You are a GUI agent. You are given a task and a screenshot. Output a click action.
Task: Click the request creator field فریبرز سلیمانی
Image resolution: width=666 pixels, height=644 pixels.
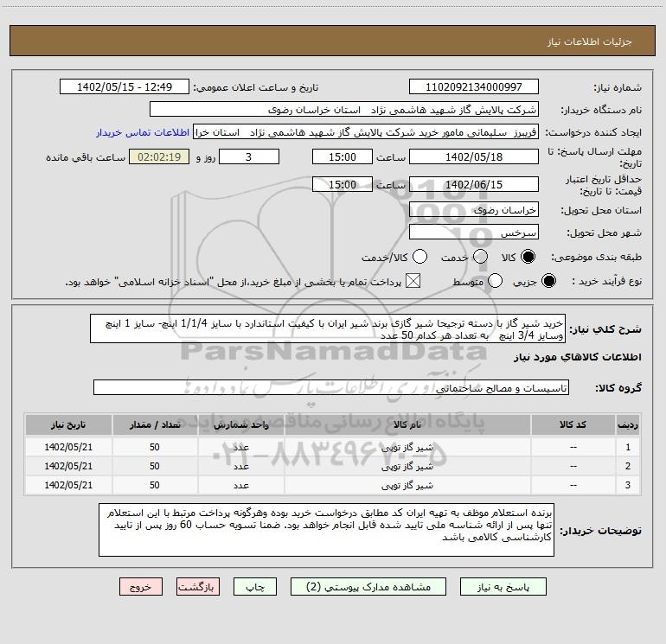coord(366,132)
